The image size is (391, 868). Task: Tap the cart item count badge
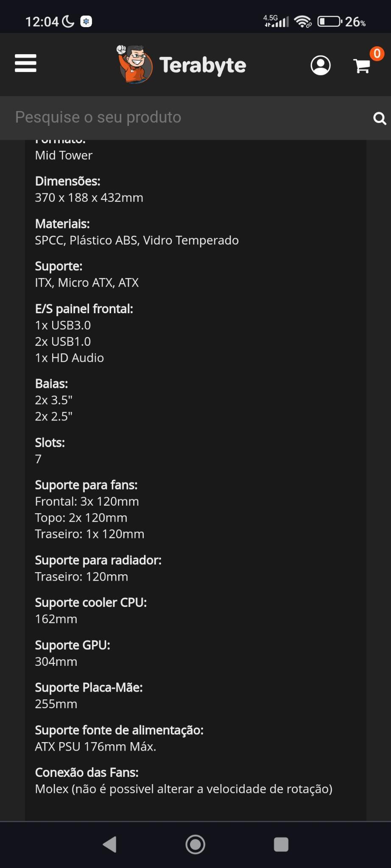(x=377, y=53)
